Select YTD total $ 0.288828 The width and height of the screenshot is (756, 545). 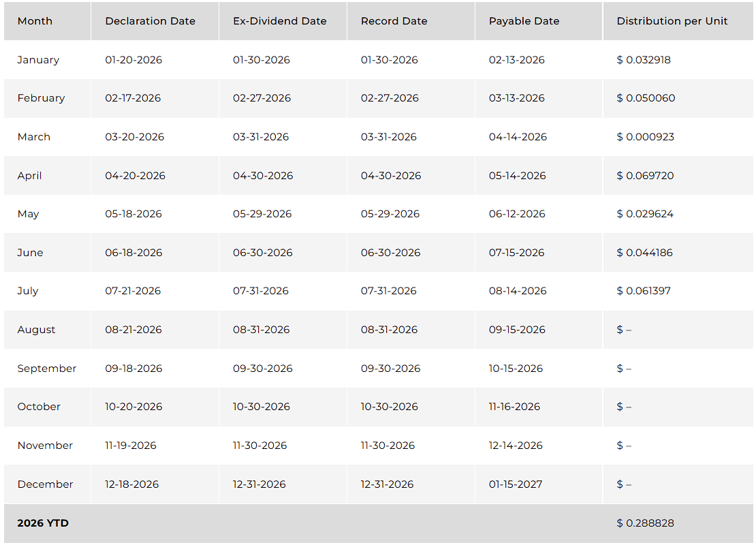click(645, 523)
